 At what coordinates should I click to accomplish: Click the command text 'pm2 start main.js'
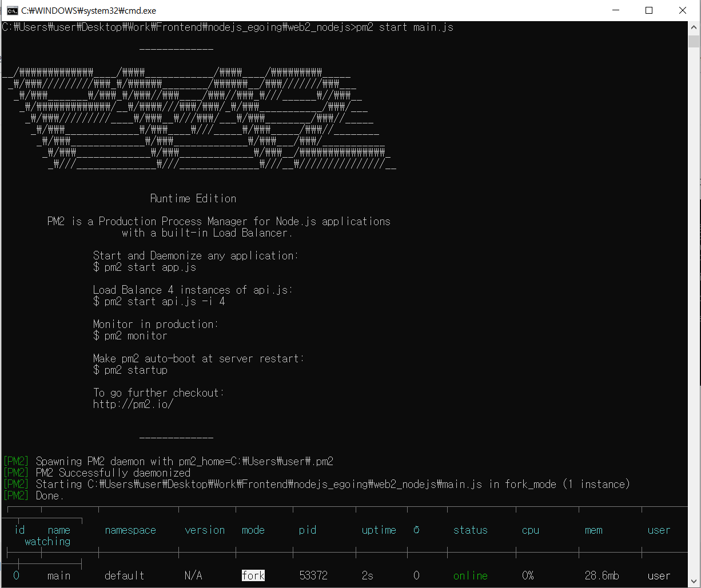coord(405,27)
